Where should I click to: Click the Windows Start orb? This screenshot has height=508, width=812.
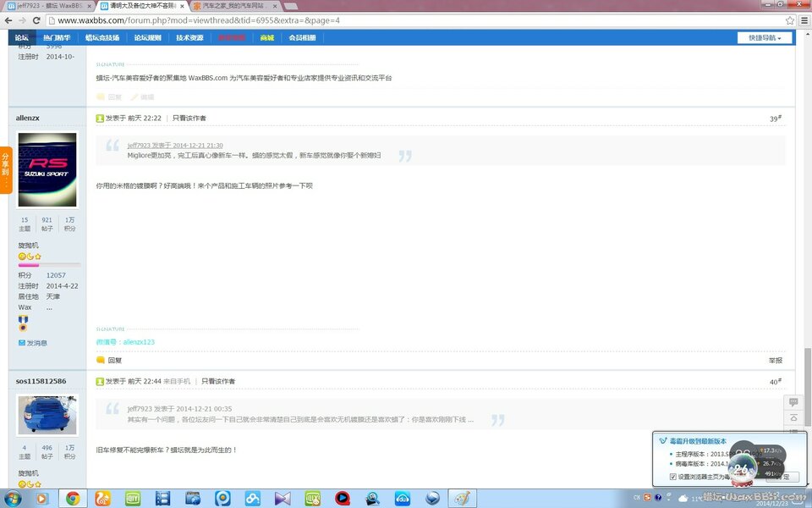pos(14,498)
